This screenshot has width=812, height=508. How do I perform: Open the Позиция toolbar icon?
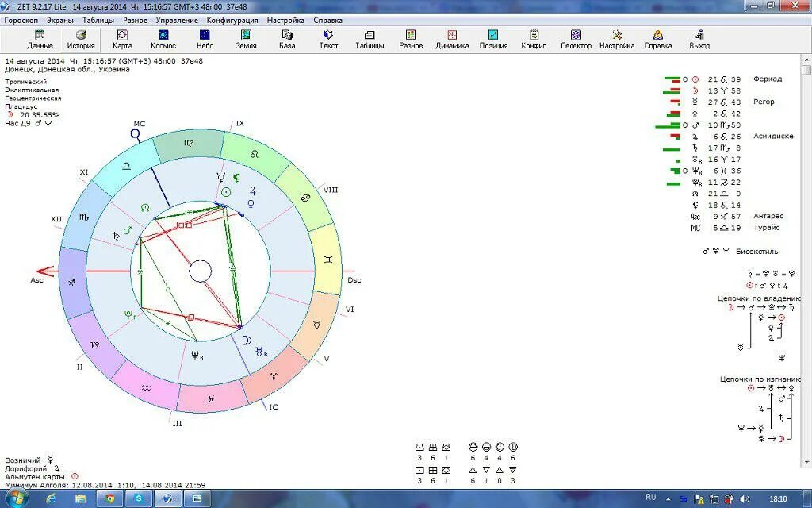(x=493, y=40)
